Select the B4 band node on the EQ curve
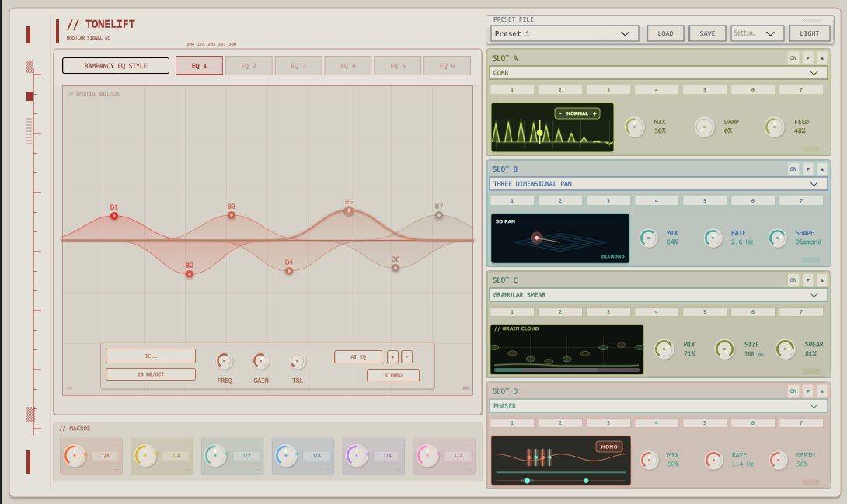This screenshot has width=847, height=504. click(x=289, y=271)
